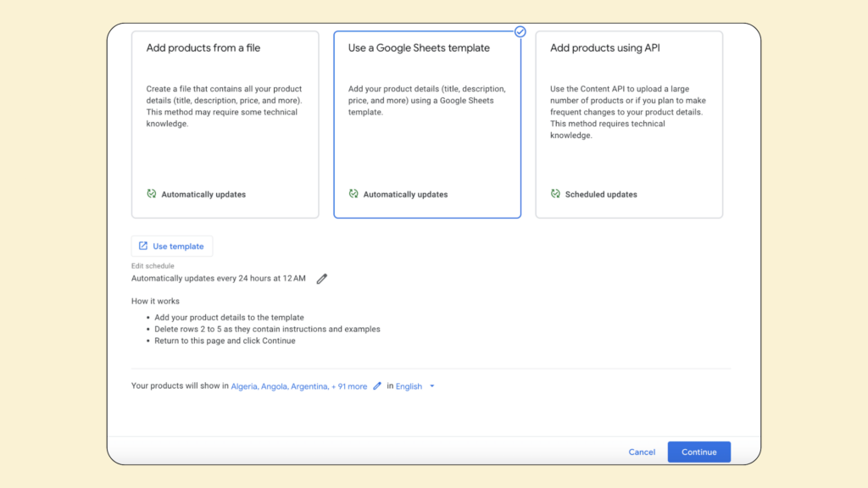Click the Add products using API title

coord(605,48)
